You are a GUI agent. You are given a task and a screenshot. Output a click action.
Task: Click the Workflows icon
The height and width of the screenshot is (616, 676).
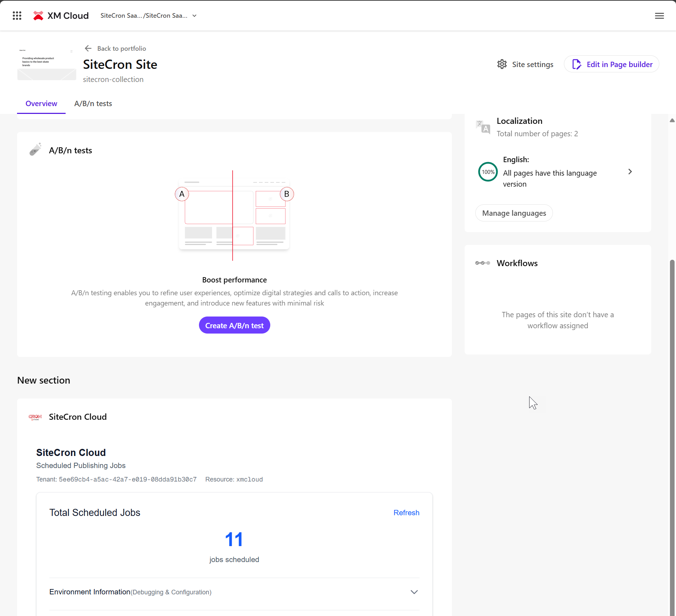point(483,263)
